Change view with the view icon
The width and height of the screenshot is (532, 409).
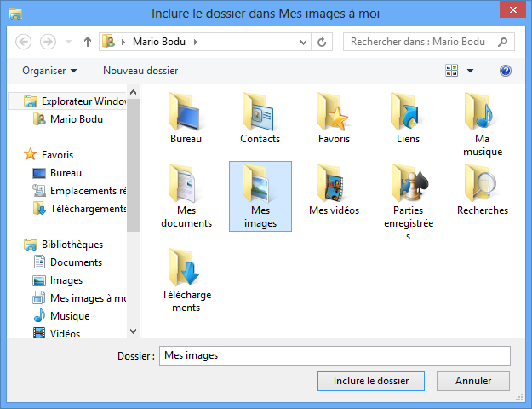(x=451, y=71)
